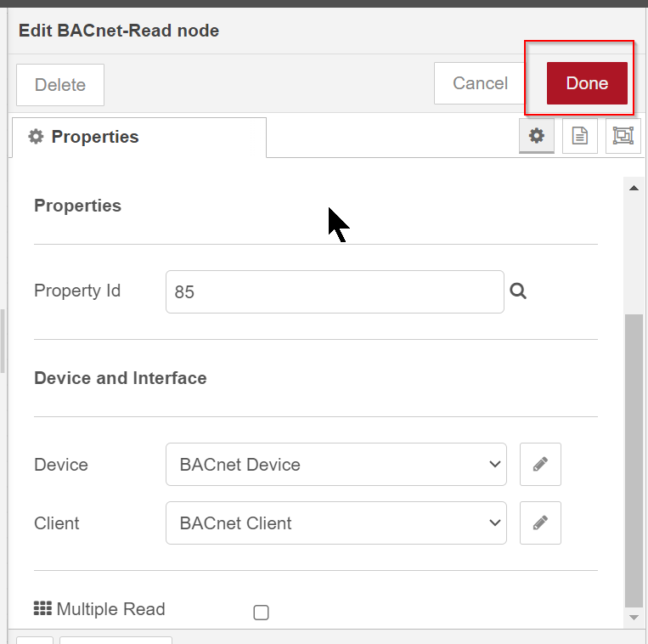
Task: Click the scrollbar down arrow
Action: [x=634, y=618]
